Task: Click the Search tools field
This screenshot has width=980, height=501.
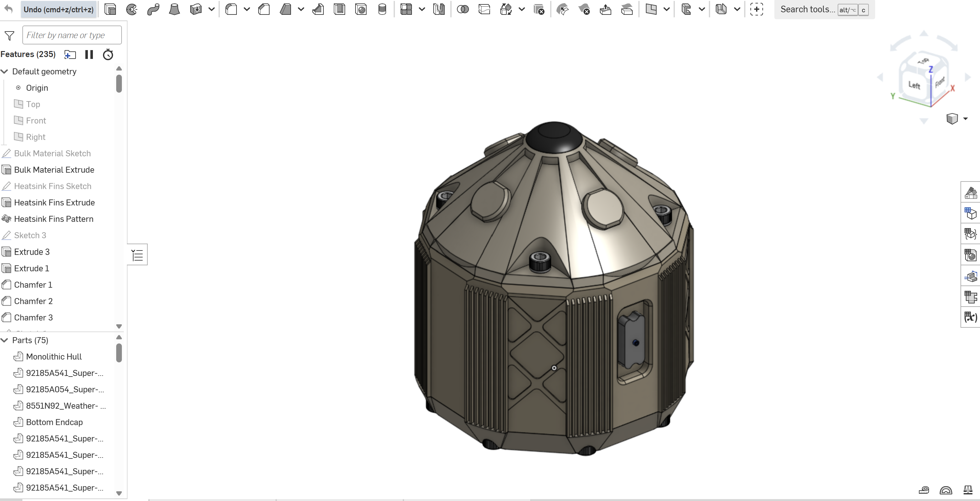Action: coord(824,9)
